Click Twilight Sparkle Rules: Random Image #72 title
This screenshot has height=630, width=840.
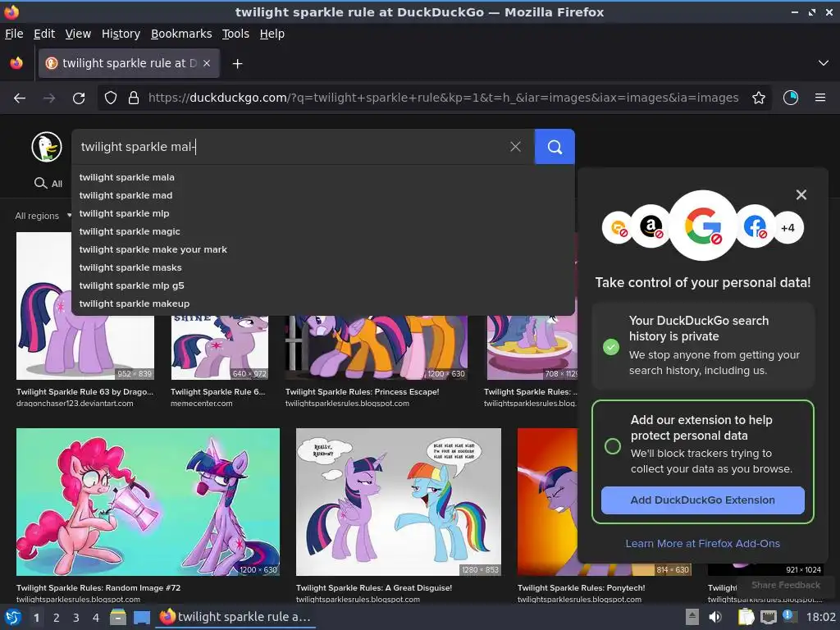tap(98, 587)
